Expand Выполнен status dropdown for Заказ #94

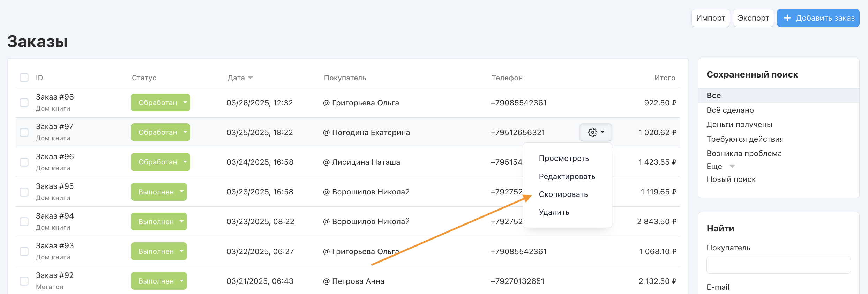point(181,222)
